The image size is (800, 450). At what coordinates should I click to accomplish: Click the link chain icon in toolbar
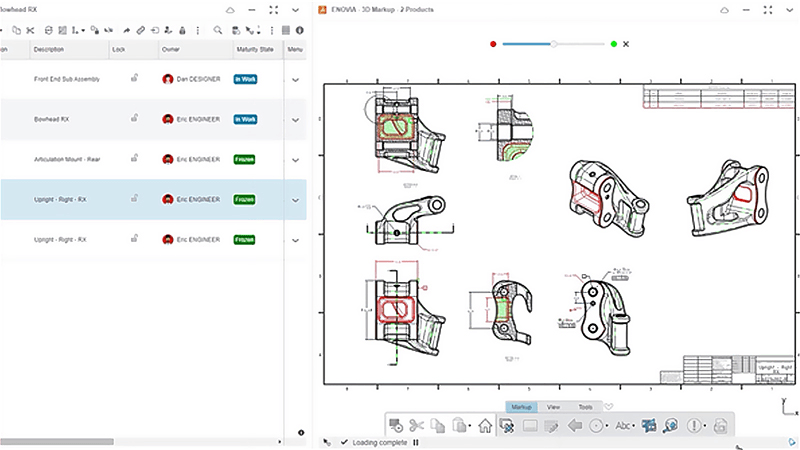pos(141,30)
